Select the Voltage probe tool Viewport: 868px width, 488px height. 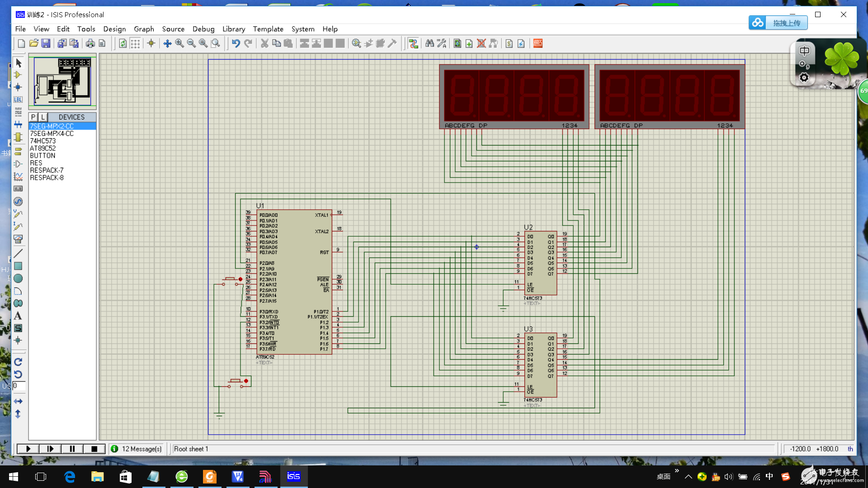point(18,214)
